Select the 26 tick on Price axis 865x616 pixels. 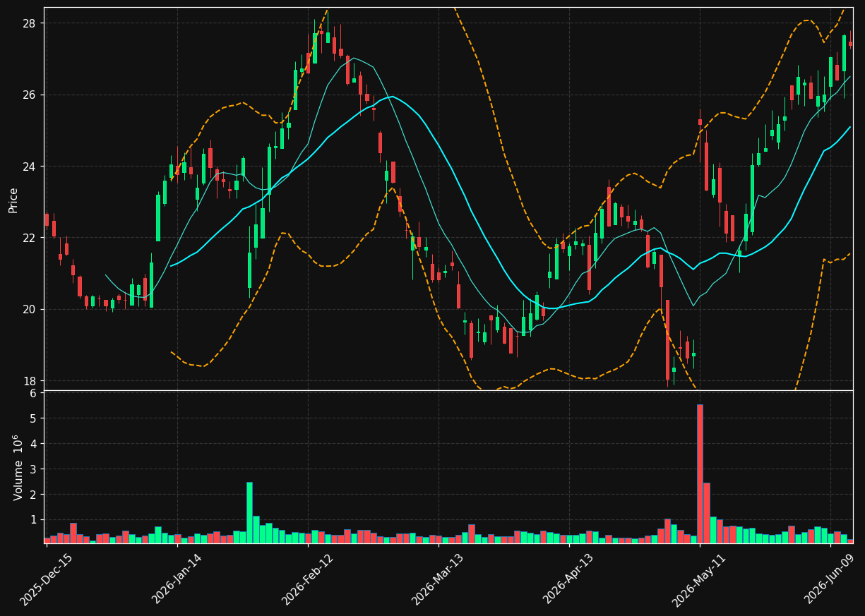tap(29, 95)
